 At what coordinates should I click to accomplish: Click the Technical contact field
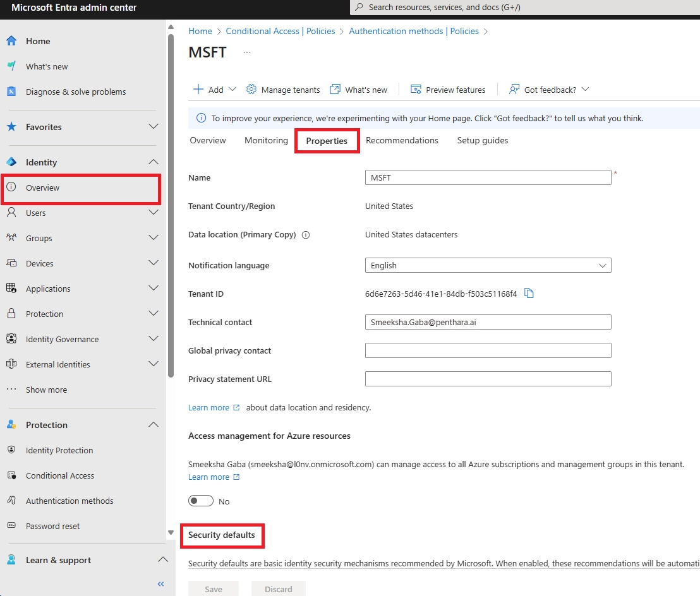pyautogui.click(x=488, y=322)
